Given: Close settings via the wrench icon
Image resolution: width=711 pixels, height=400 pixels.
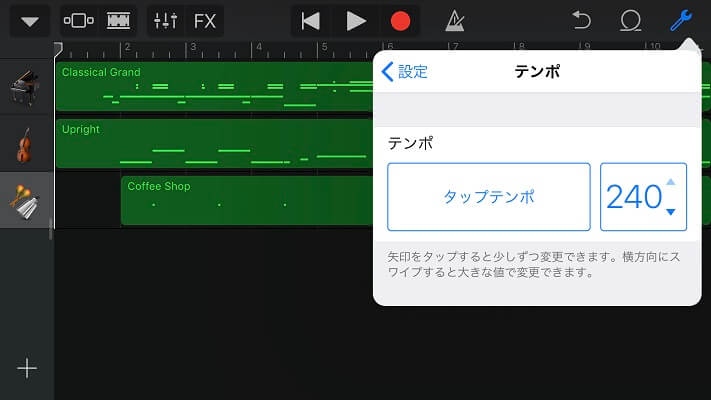Looking at the screenshot, I should [681, 20].
